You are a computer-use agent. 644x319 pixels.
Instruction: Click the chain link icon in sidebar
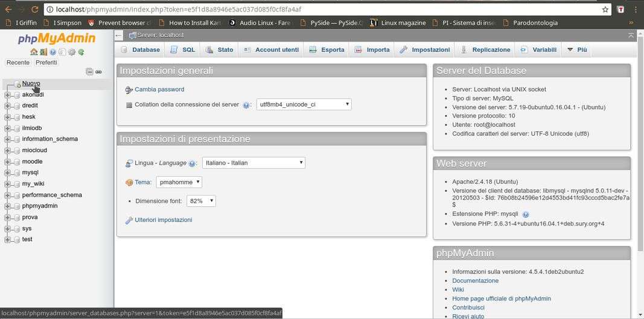click(98, 72)
